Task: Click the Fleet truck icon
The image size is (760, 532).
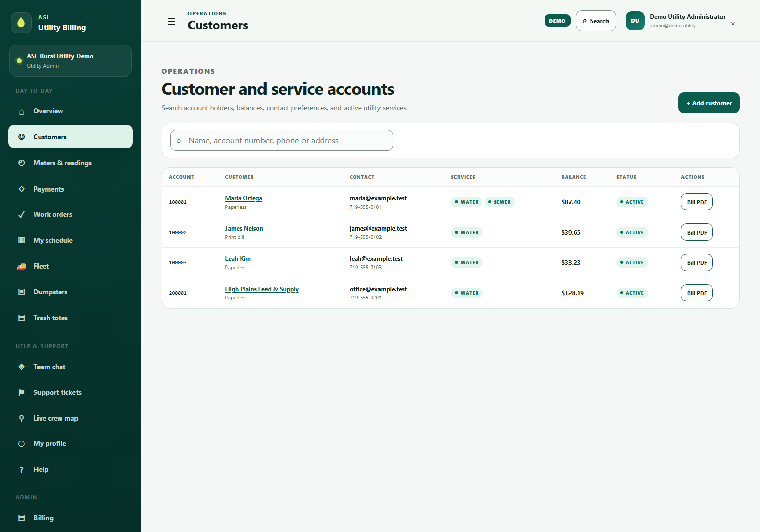Action: pyautogui.click(x=21, y=267)
